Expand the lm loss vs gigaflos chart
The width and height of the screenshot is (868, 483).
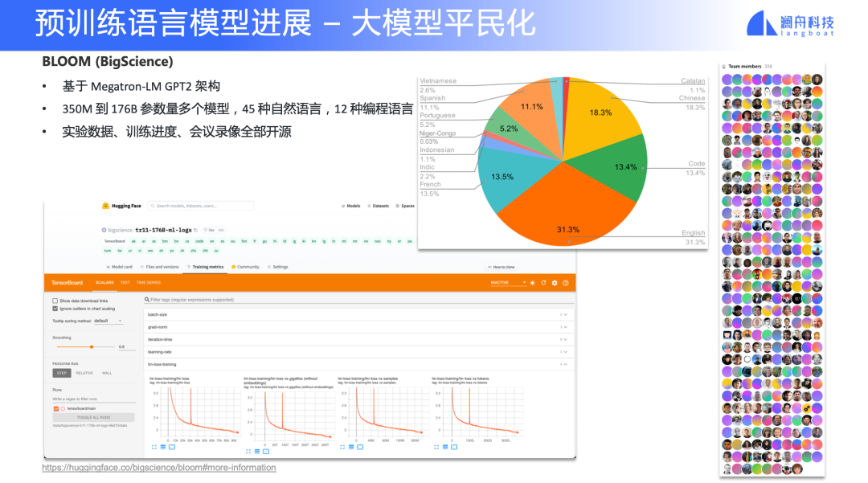[248, 452]
